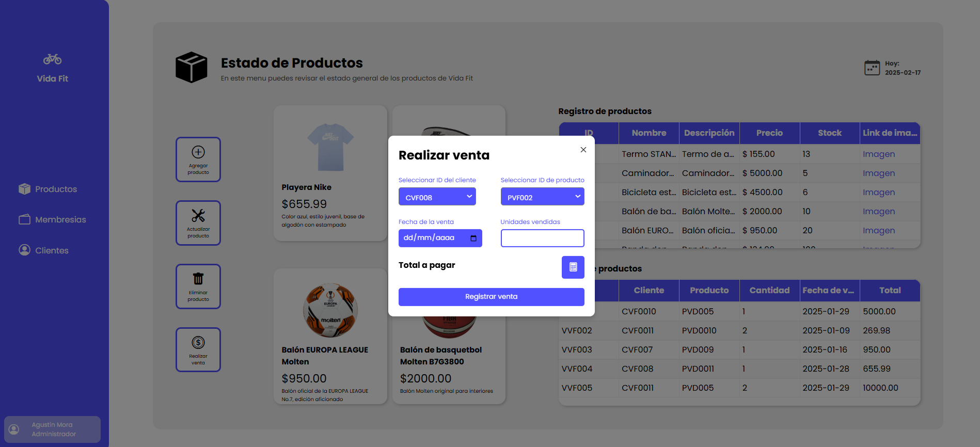Select sale row VVF003
Viewport: 980px width, 447px height.
pos(739,349)
